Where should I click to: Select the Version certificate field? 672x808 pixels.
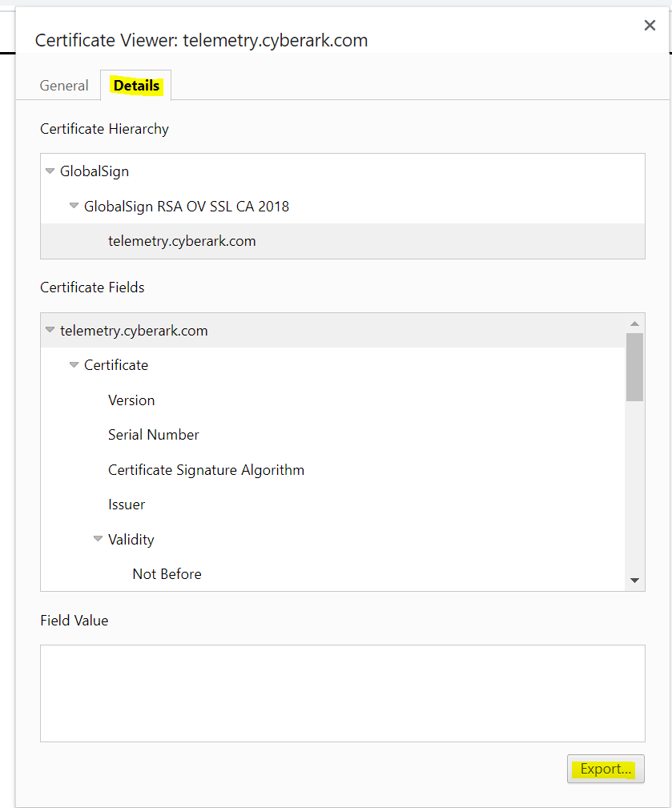tap(131, 400)
